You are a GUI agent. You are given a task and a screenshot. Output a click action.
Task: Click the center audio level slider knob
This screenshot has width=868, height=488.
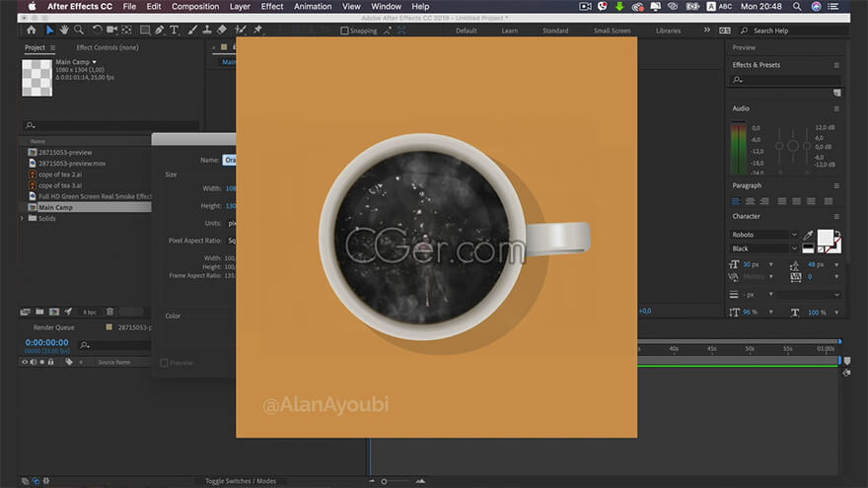coord(793,146)
